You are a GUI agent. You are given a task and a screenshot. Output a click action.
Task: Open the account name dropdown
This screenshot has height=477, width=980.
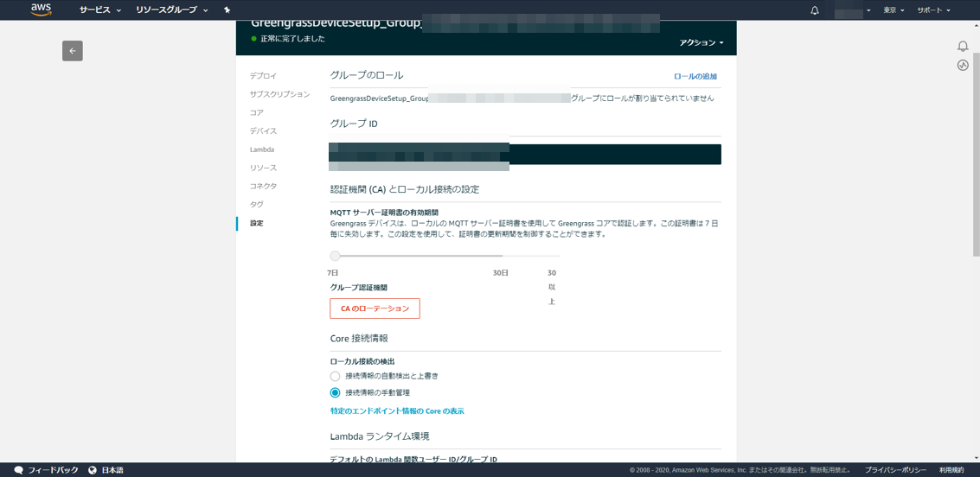point(854,10)
